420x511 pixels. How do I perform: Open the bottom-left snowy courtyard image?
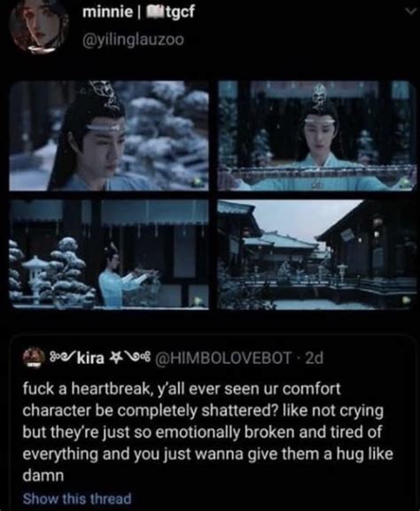click(x=109, y=254)
